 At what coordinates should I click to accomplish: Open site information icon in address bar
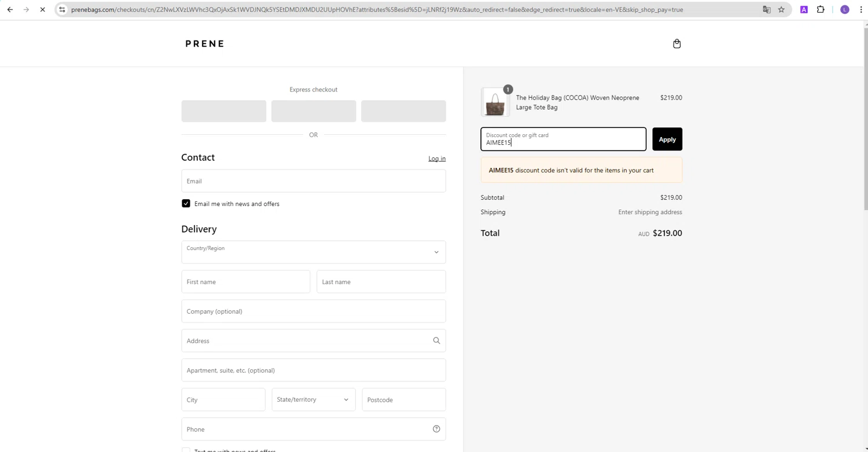pos(62,10)
